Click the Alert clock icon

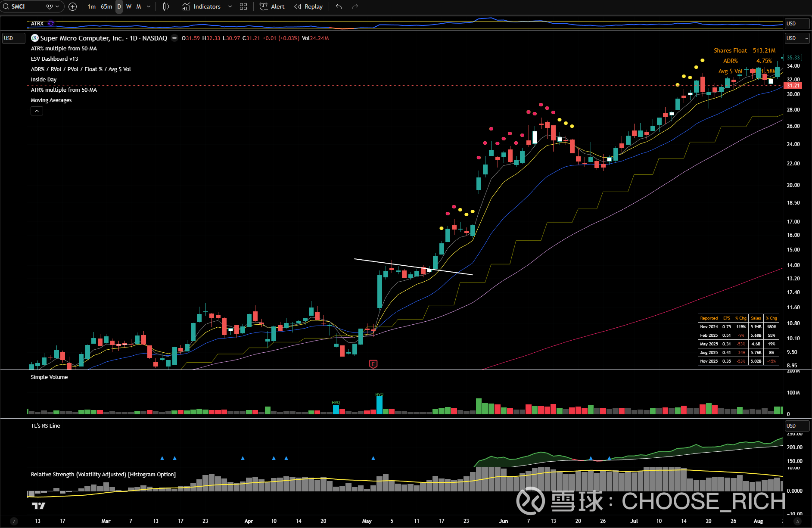264,6
